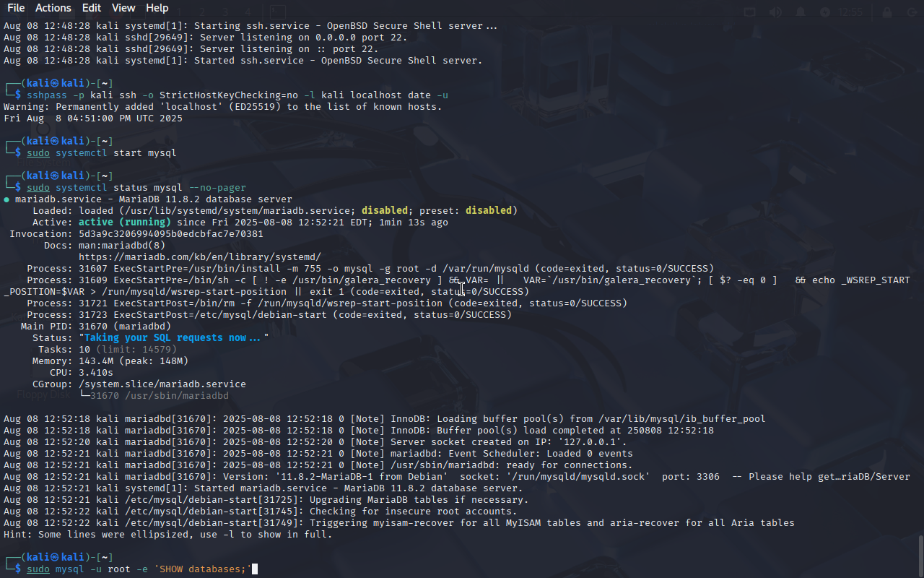The image size is (924, 578).
Task: Click 'Event Scheduler: Loaded 0 events' log line
Action: tap(318, 453)
